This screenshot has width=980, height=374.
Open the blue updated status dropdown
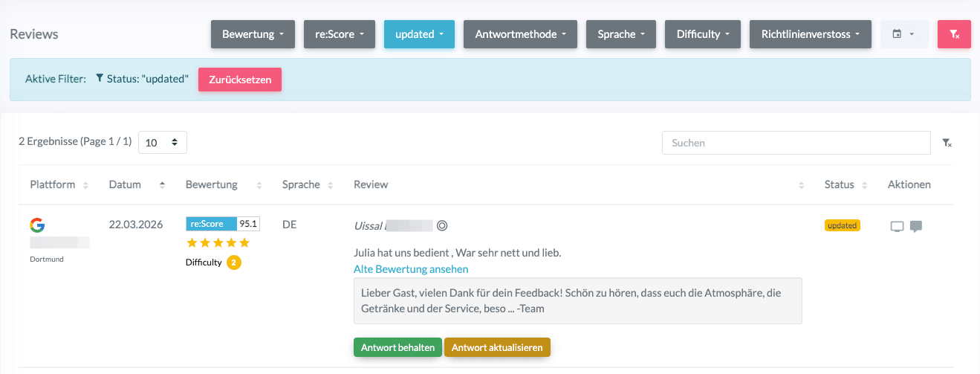coord(419,34)
